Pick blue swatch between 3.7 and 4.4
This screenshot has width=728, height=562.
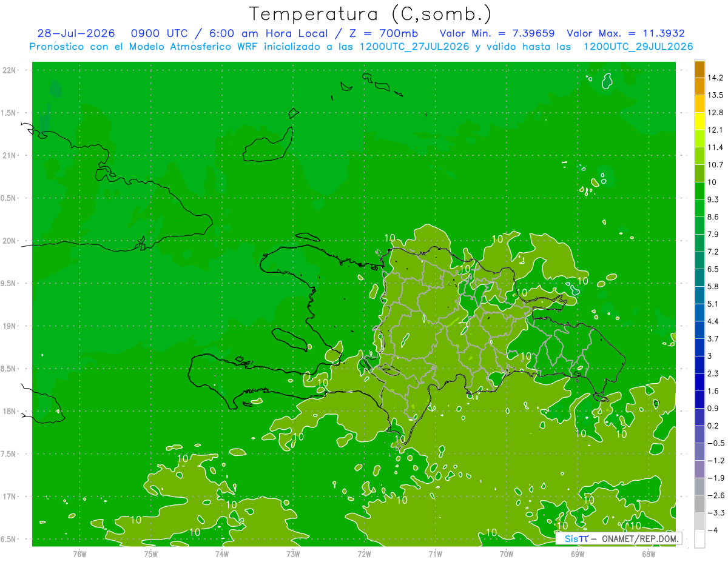[699, 330]
